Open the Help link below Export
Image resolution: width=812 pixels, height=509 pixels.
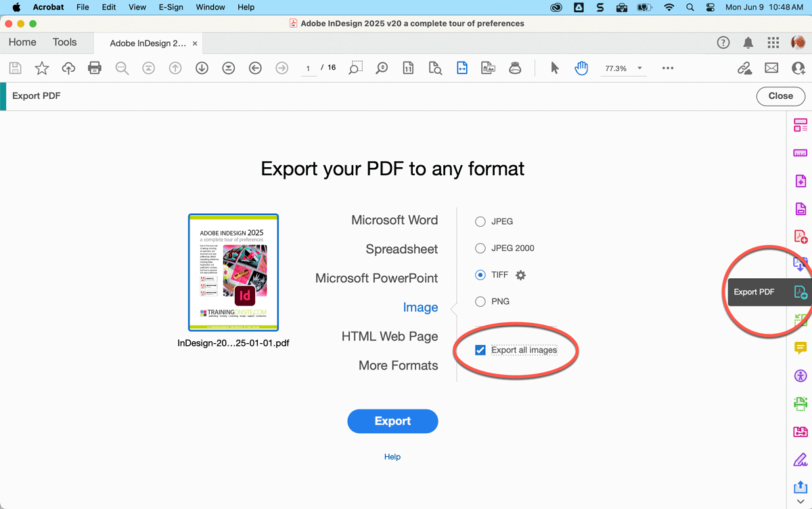392,457
